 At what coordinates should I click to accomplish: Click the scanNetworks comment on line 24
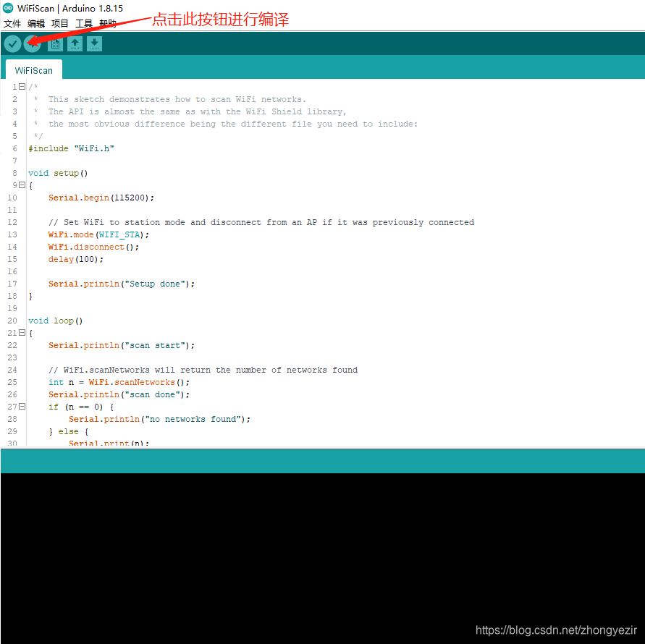pos(203,370)
